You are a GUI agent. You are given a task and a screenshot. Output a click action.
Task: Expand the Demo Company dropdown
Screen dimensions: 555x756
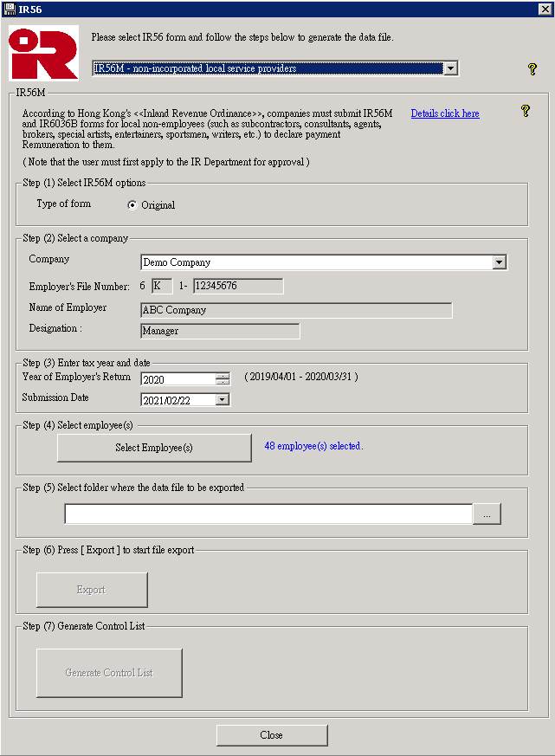499,262
